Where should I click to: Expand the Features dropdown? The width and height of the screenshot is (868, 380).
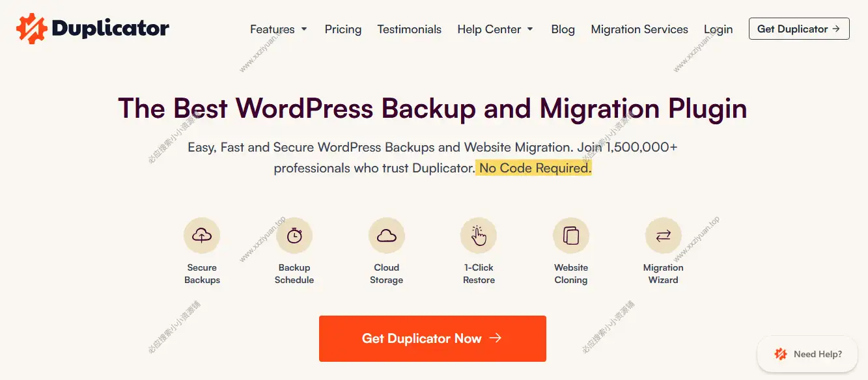(273, 29)
